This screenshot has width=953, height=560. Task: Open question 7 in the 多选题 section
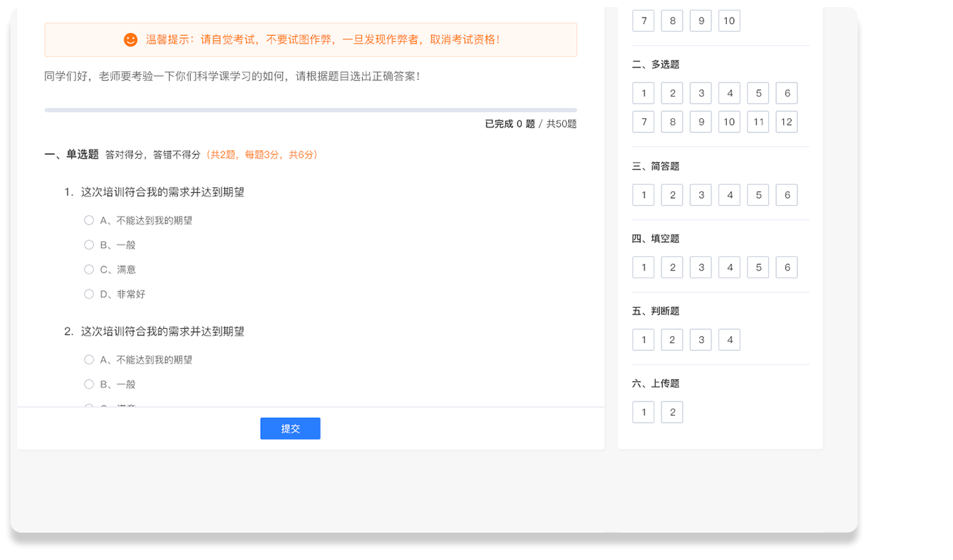click(x=643, y=122)
